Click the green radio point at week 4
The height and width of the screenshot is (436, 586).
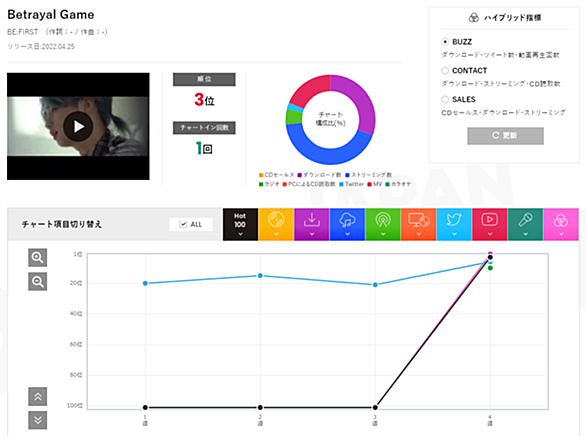490,268
